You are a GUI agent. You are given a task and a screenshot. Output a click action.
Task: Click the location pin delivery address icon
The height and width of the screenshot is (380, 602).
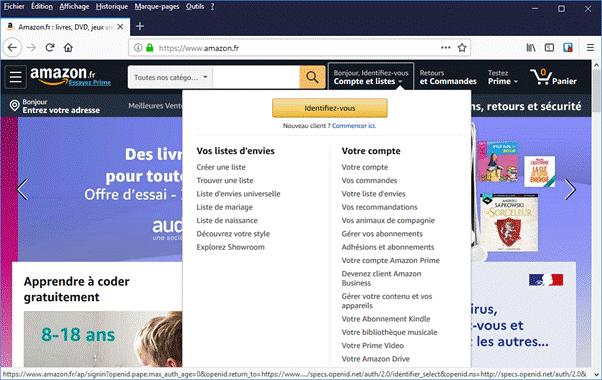pyautogui.click(x=14, y=106)
